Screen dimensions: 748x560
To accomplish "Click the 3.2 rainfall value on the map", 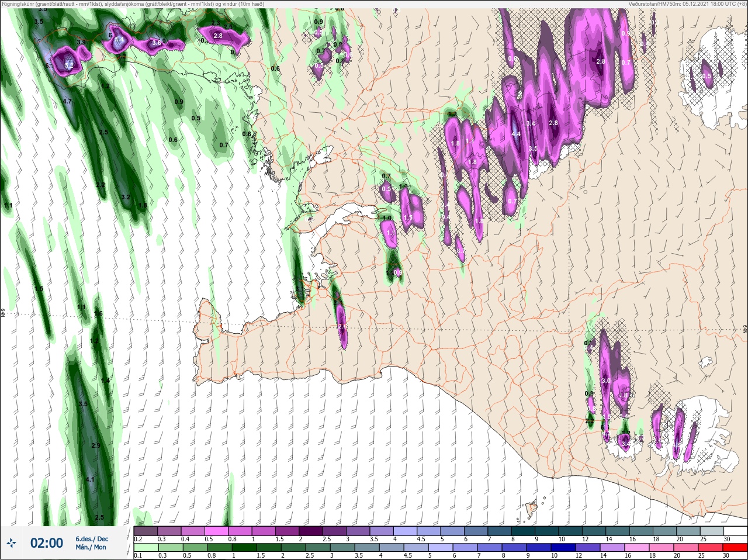I will coord(125,197).
